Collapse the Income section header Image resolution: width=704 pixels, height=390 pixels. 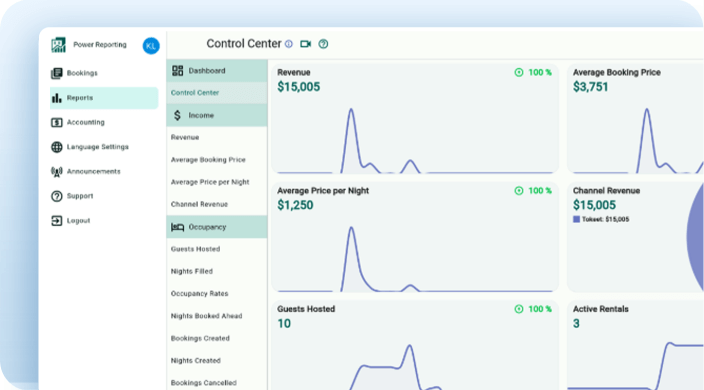[217, 115]
